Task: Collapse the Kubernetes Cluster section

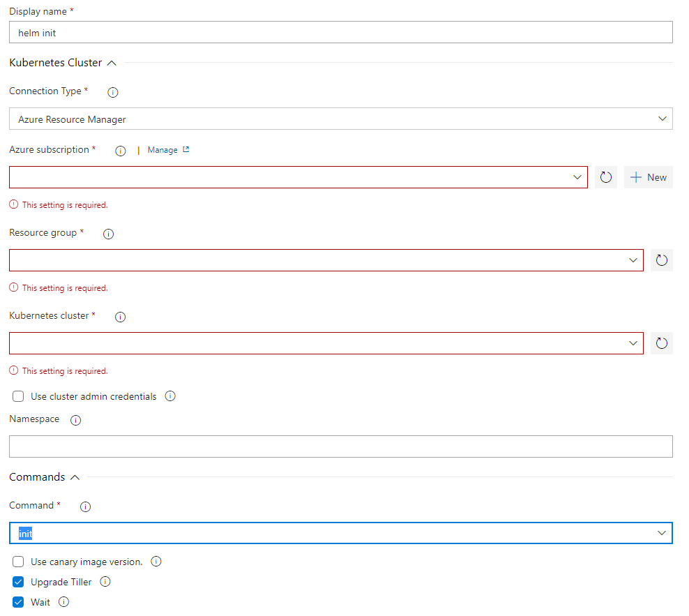Action: click(x=112, y=62)
